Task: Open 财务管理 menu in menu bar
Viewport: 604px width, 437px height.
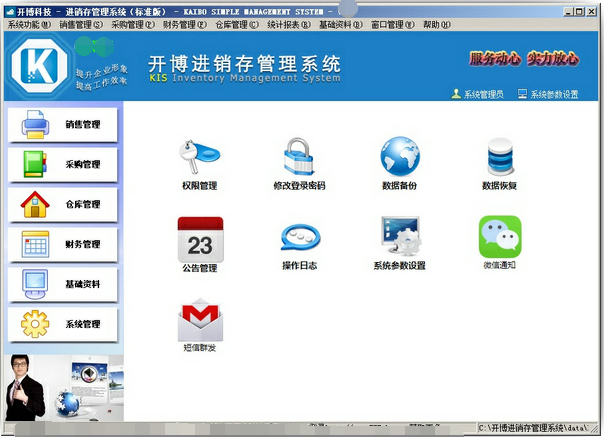Action: click(185, 25)
